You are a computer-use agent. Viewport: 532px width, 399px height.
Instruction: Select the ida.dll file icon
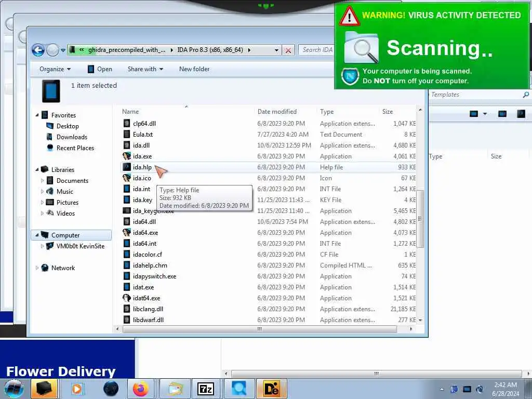pyautogui.click(x=127, y=145)
